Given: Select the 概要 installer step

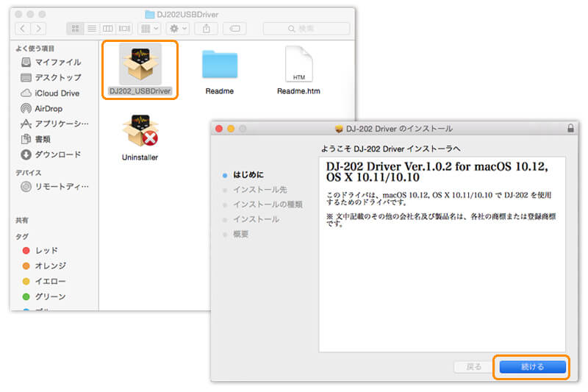Looking at the screenshot, I should (241, 235).
